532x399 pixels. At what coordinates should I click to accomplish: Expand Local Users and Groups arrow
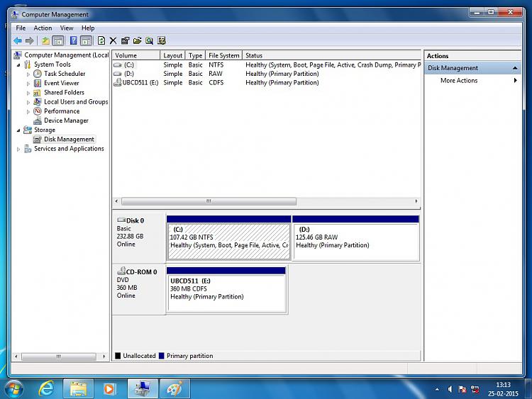(28, 102)
